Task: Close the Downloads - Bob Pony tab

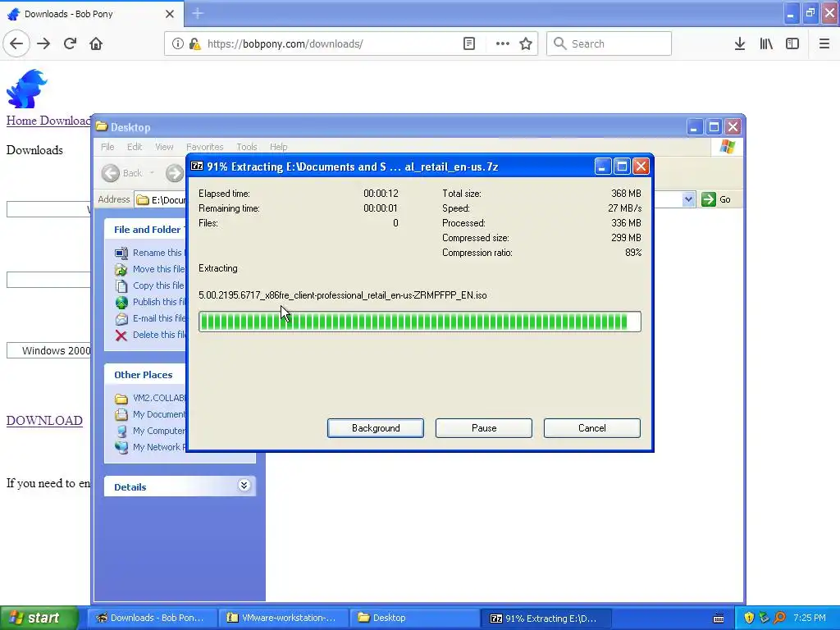Action: 170,14
